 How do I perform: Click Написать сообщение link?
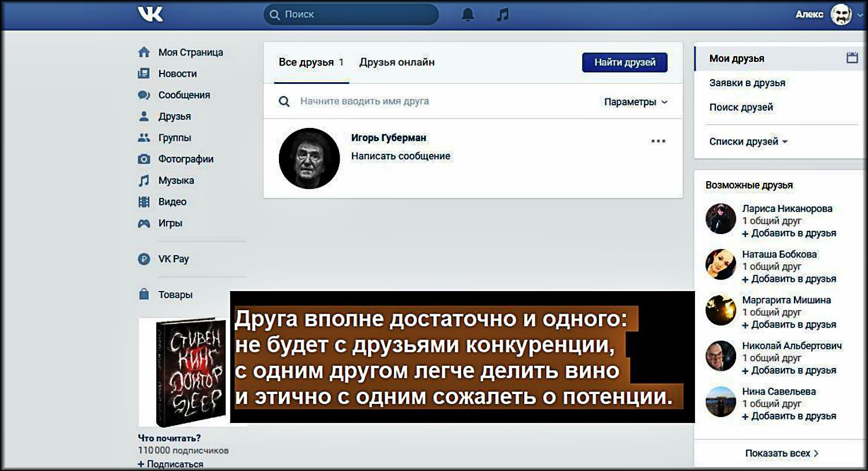pos(400,156)
